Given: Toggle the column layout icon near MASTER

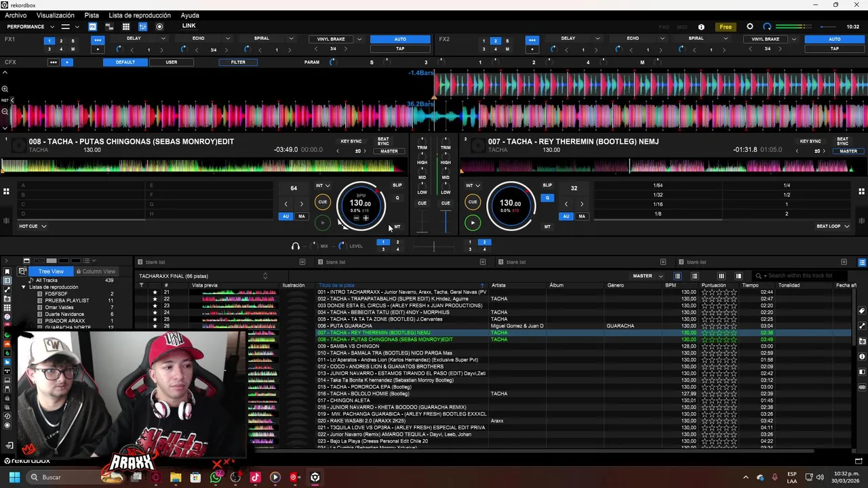Looking at the screenshot, I should point(721,276).
